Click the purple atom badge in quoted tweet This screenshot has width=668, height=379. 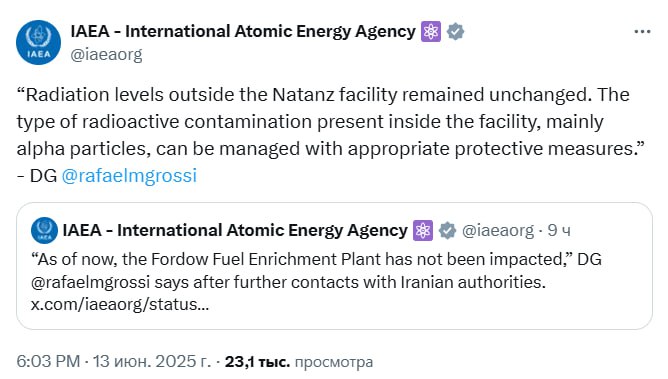point(423,230)
